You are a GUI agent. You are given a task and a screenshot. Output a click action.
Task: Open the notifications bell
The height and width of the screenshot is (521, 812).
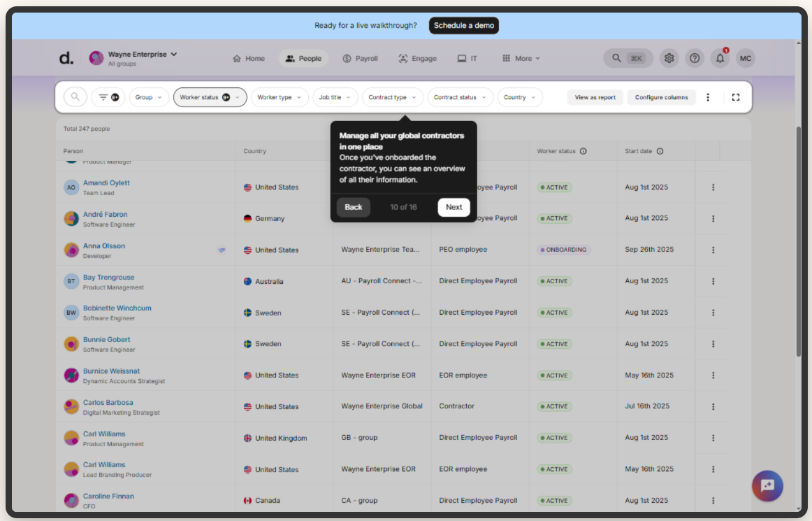coord(720,59)
